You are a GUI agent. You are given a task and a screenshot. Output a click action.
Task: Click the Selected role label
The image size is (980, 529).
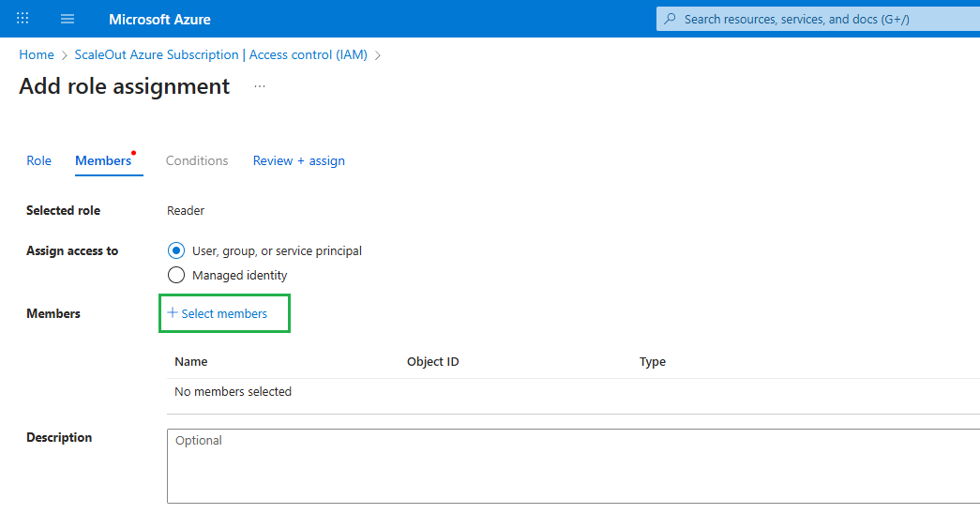[x=63, y=211]
